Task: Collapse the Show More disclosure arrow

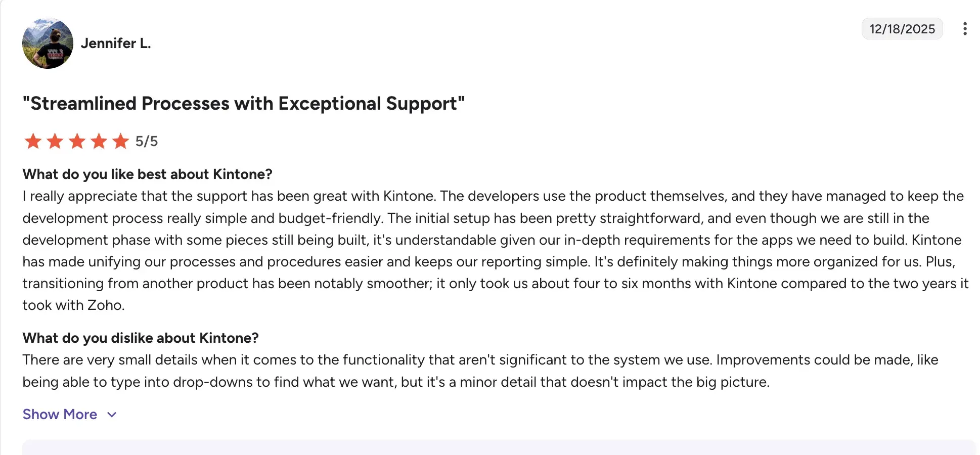Action: tap(112, 415)
